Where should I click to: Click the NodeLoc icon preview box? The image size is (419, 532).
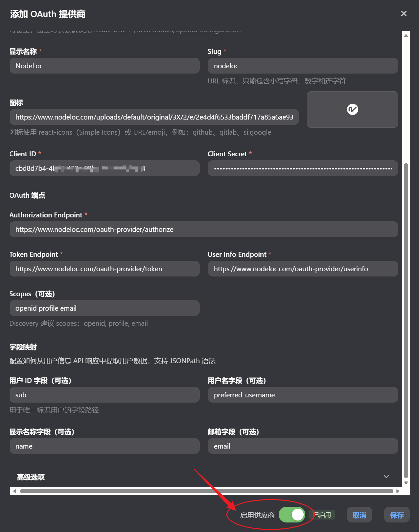point(352,109)
